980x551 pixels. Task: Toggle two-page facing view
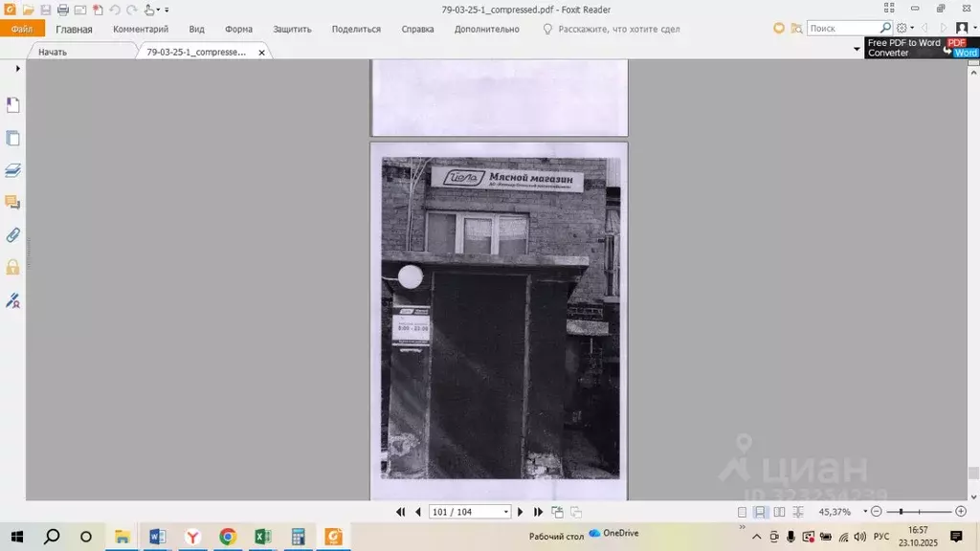[x=779, y=513]
